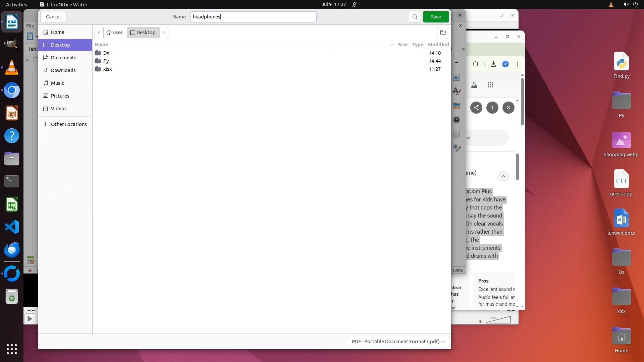Go to the next path with the forward chevron

coord(164,33)
